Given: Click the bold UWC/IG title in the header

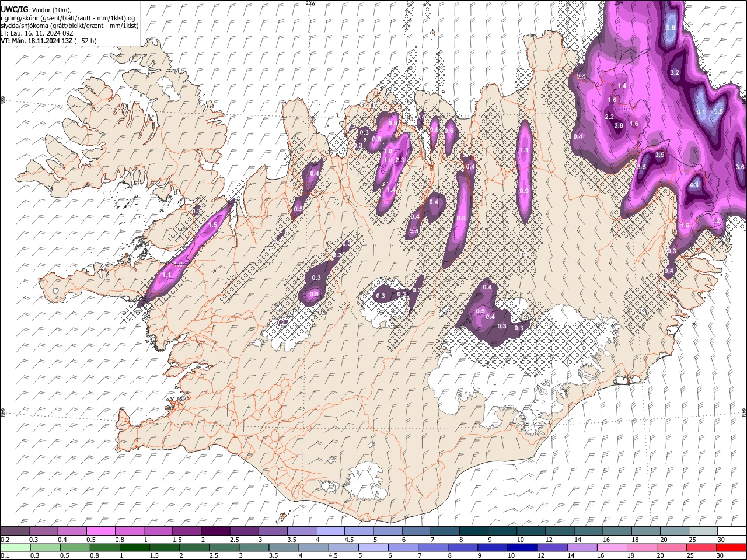Looking at the screenshot, I should pyautogui.click(x=15, y=9).
